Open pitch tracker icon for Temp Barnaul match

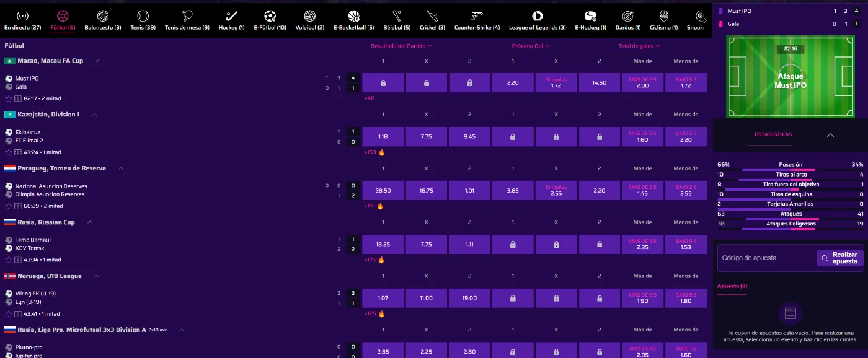tap(17, 260)
